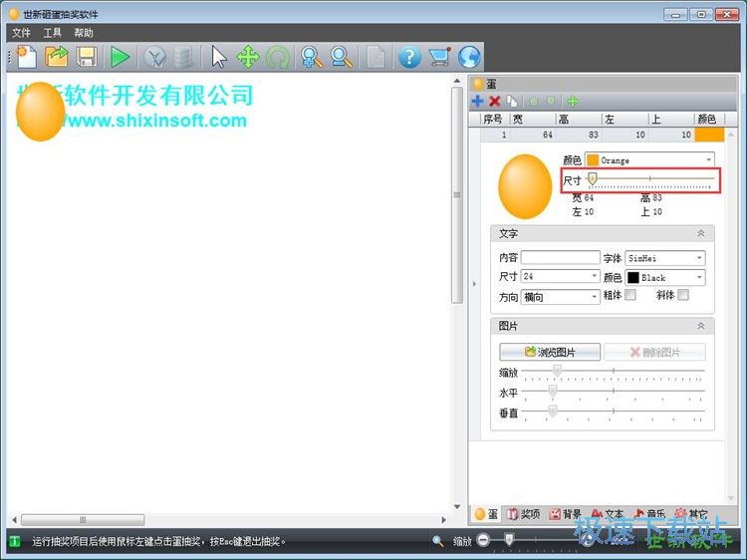Click the 浏览图片 button
The image size is (747, 560).
(550, 352)
